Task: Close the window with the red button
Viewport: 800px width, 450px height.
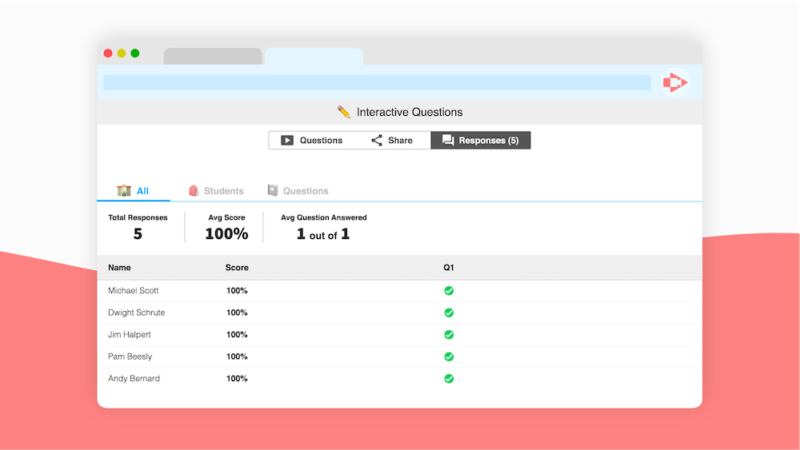Action: (108, 53)
